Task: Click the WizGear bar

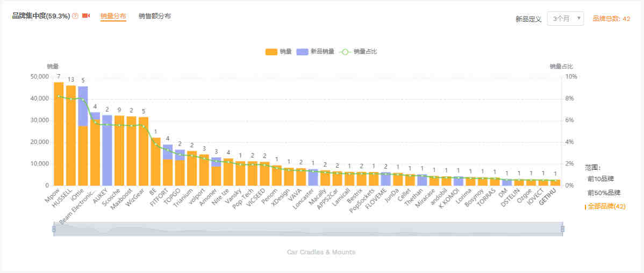Action: point(144,152)
